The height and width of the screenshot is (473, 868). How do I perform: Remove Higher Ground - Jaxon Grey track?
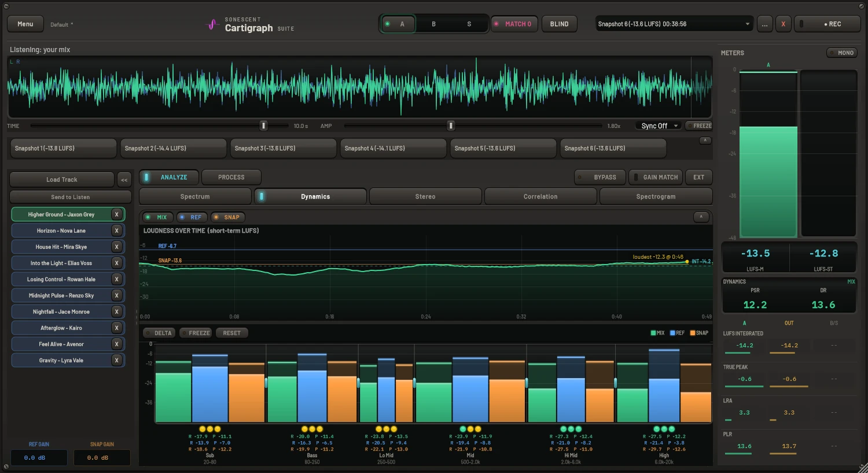pos(116,214)
